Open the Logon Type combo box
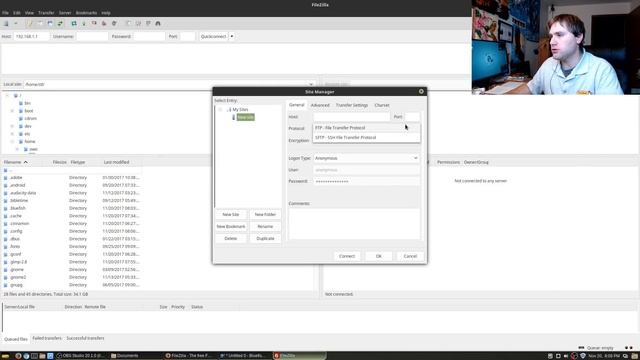This screenshot has width=640, height=360. point(366,158)
